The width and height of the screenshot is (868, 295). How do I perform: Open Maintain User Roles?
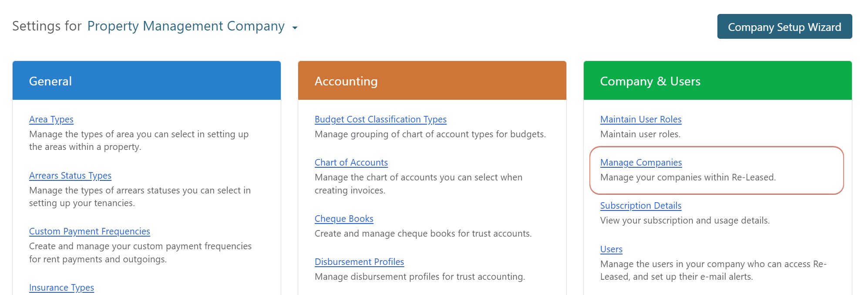click(x=640, y=119)
